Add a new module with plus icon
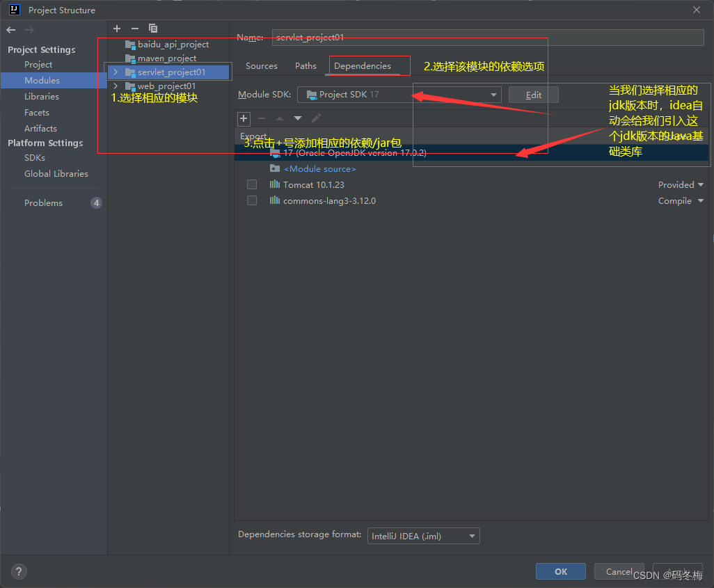 tap(117, 29)
